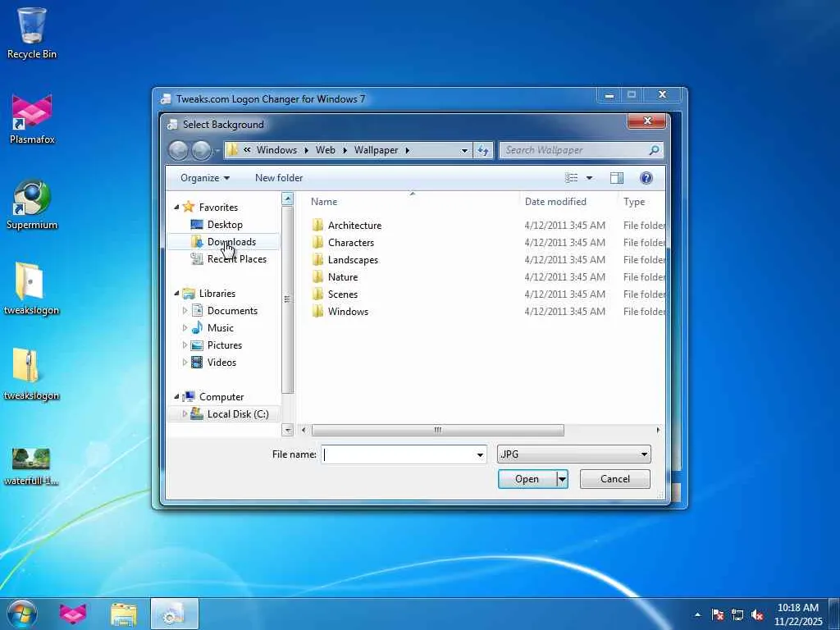Create a New folder
This screenshot has width=840, height=630.
point(279,178)
